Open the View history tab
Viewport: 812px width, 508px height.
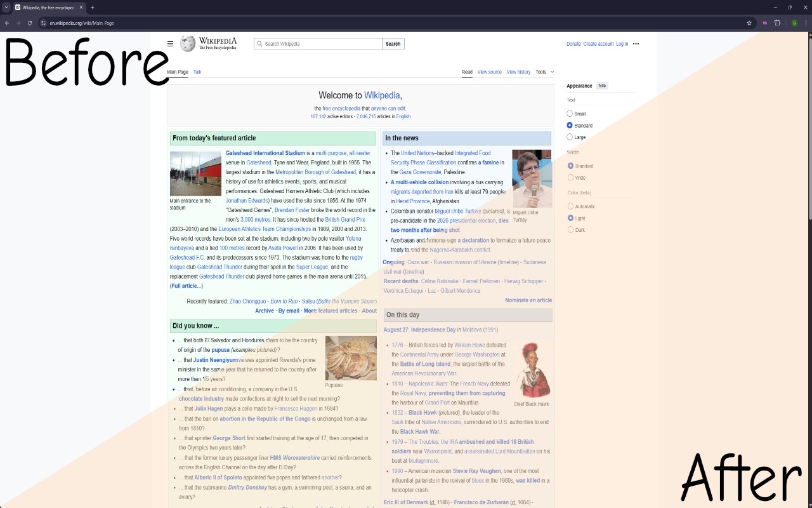coord(518,72)
